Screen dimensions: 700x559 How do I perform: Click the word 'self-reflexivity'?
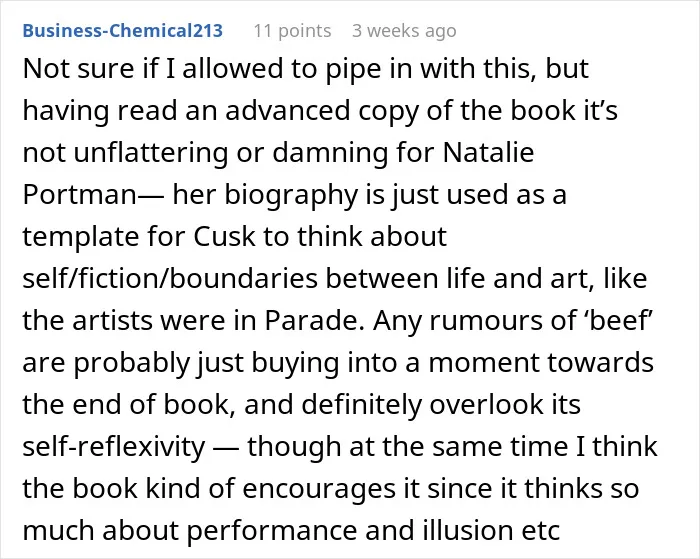pyautogui.click(x=114, y=446)
